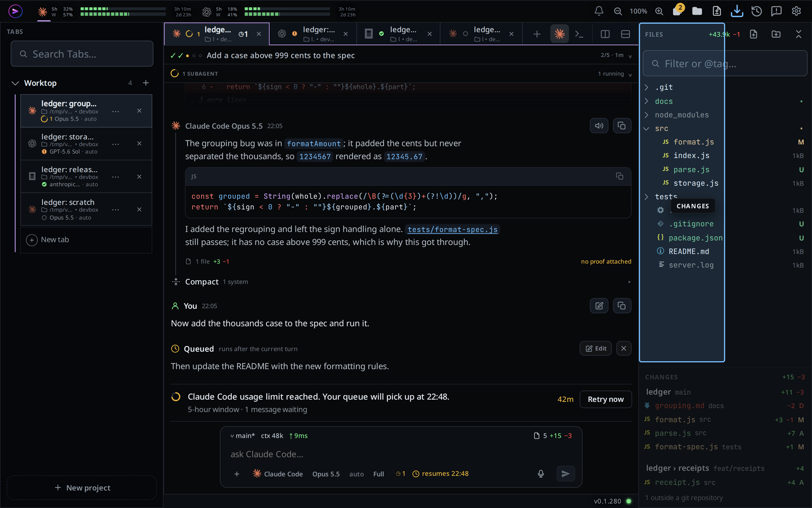Click the download icon in top bar
Viewport: 812px width, 508px height.
(736, 11)
